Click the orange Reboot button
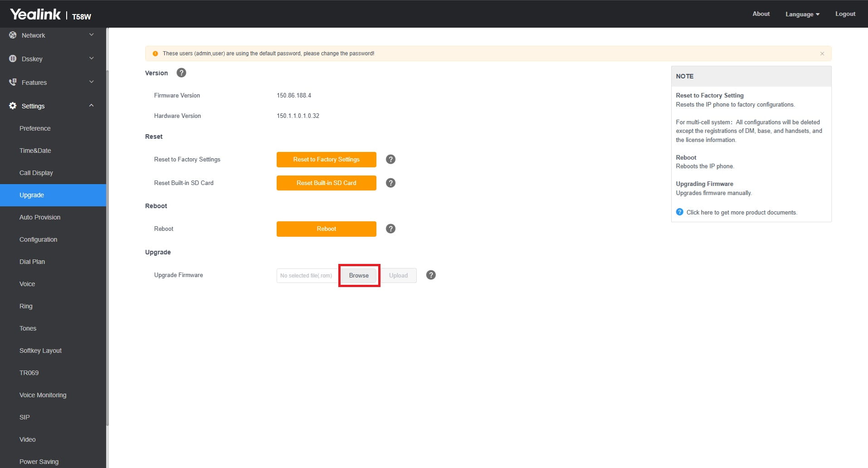868x468 pixels. [327, 229]
